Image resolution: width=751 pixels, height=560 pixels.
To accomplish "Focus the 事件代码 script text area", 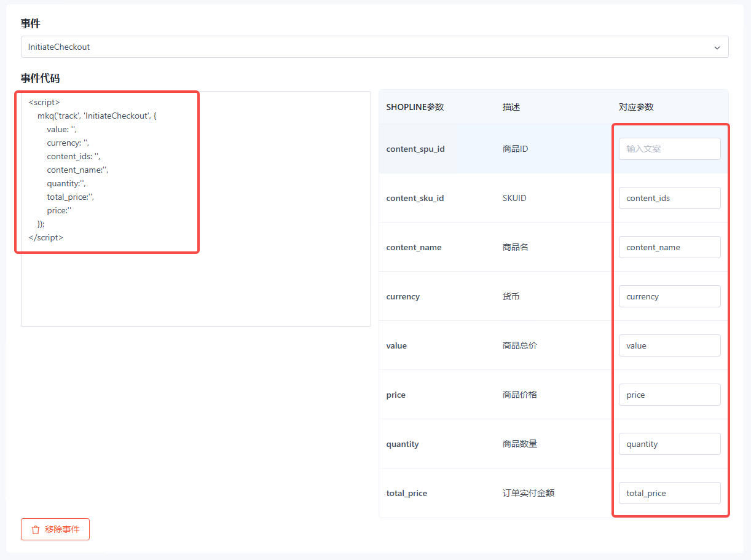I will pyautogui.click(x=196, y=209).
